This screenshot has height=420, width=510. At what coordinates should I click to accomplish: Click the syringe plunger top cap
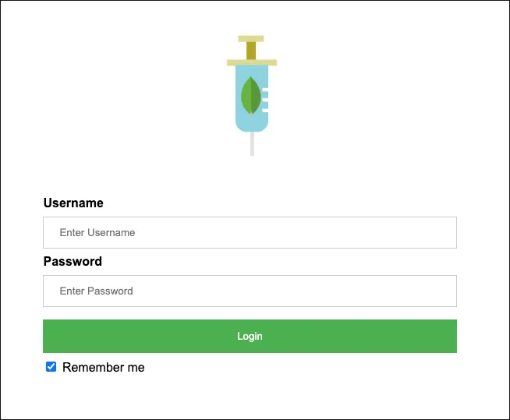click(x=250, y=38)
